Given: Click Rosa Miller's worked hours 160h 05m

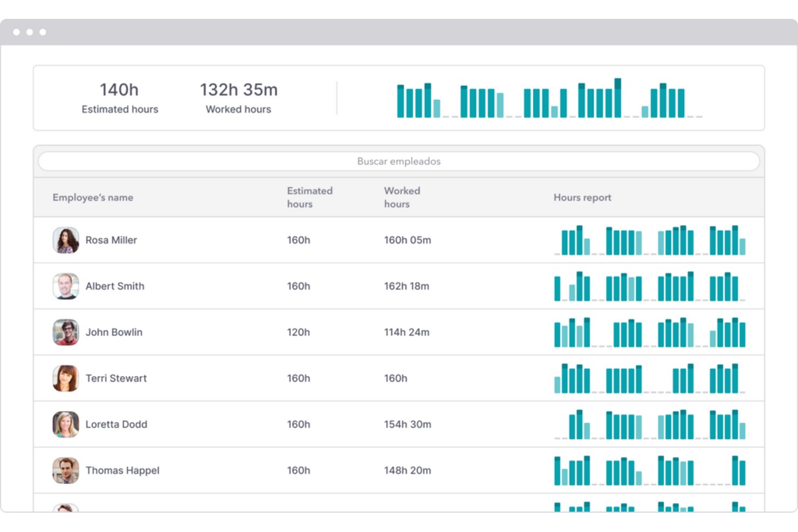Looking at the screenshot, I should pyautogui.click(x=408, y=240).
